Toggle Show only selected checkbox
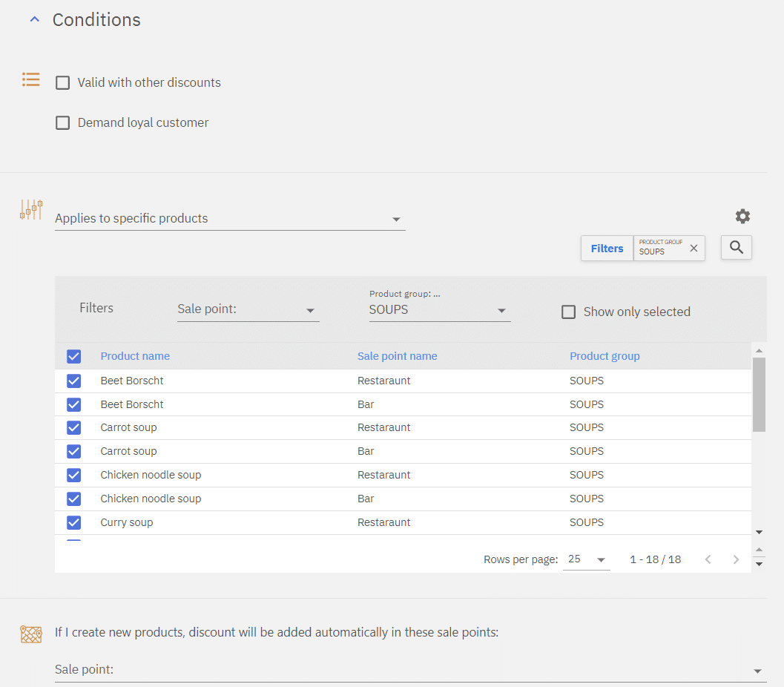784x687 pixels. [569, 312]
